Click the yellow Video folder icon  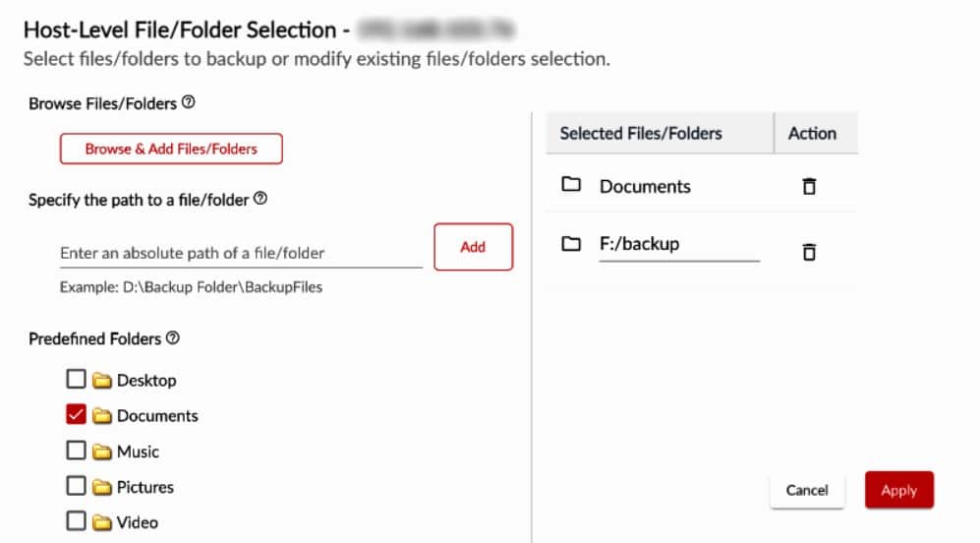point(102,522)
